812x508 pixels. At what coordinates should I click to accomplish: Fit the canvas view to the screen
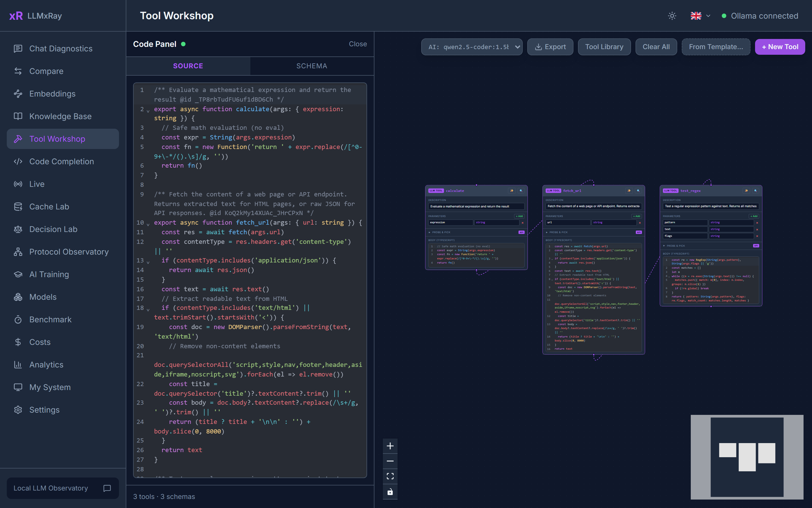coord(390,476)
